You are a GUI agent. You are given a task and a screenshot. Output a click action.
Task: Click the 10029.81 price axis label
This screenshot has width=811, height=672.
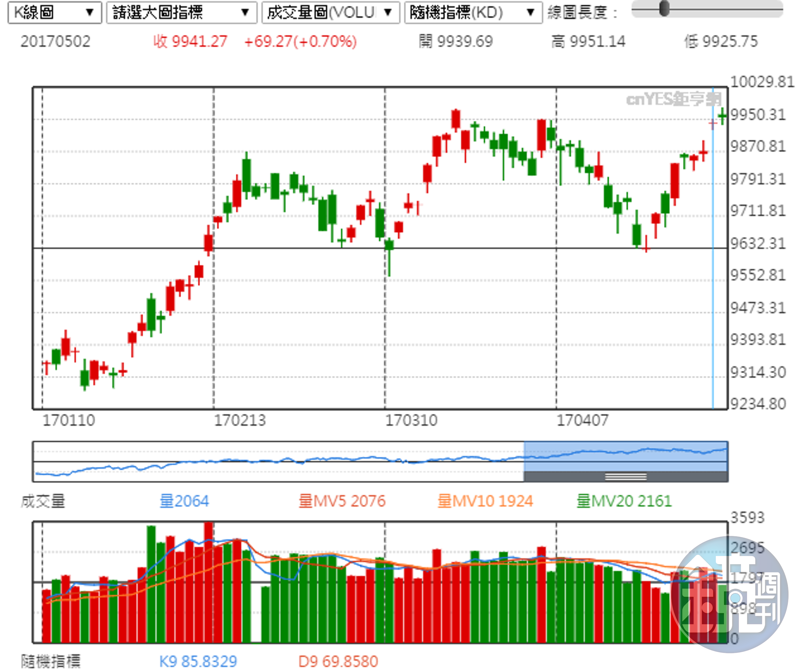(x=762, y=82)
